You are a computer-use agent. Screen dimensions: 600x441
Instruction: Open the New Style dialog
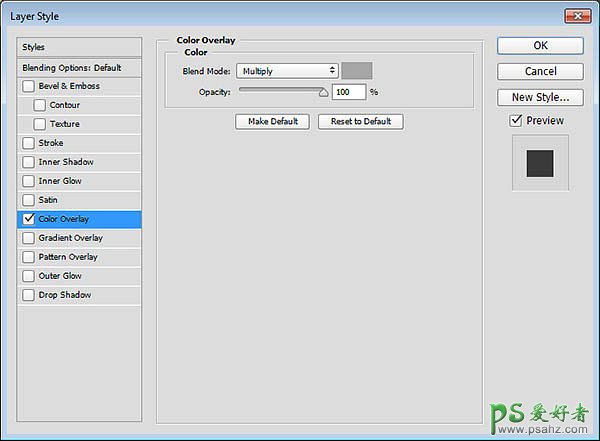coord(540,97)
